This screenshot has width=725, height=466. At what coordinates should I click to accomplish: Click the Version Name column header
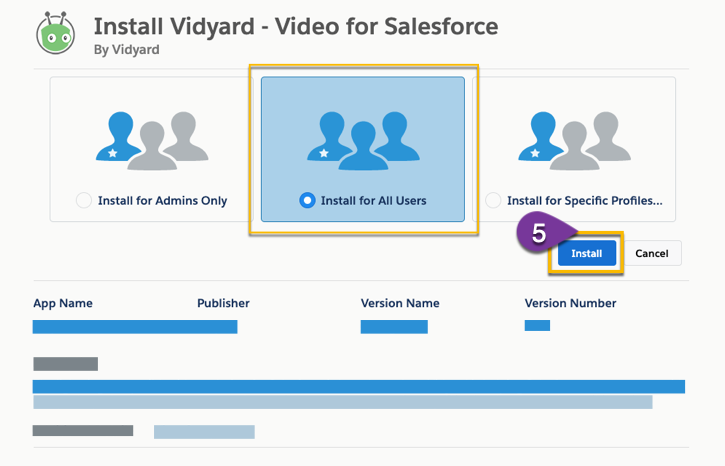pyautogui.click(x=400, y=303)
